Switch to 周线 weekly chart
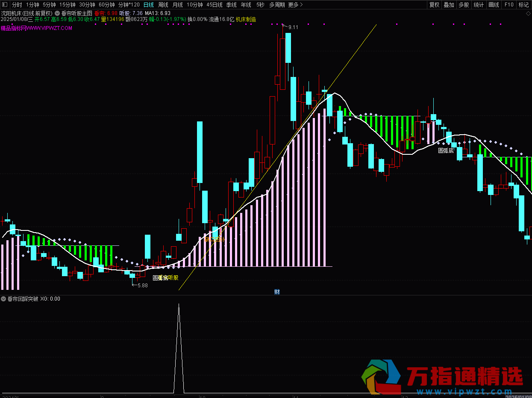This screenshot has width=532, height=398. point(163,5)
